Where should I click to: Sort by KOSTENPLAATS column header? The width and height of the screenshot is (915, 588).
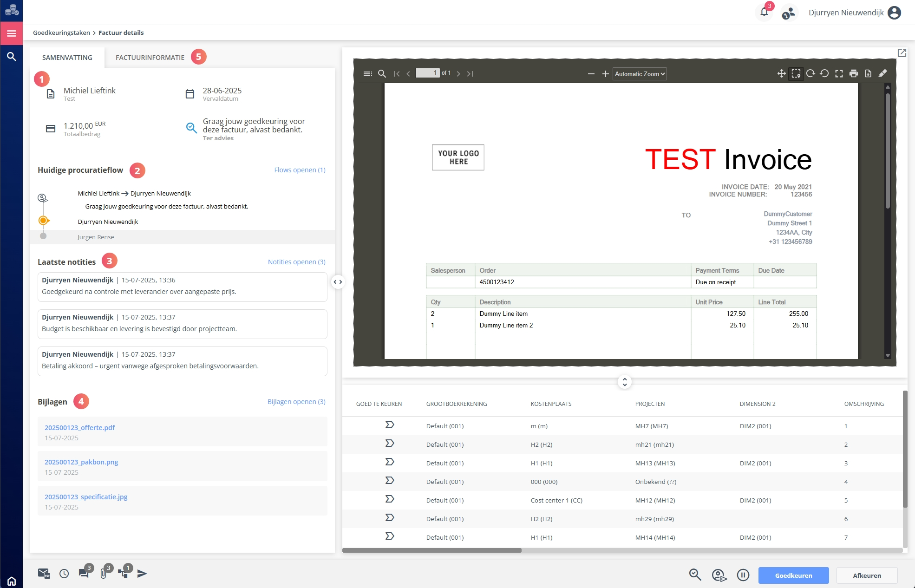click(x=551, y=404)
